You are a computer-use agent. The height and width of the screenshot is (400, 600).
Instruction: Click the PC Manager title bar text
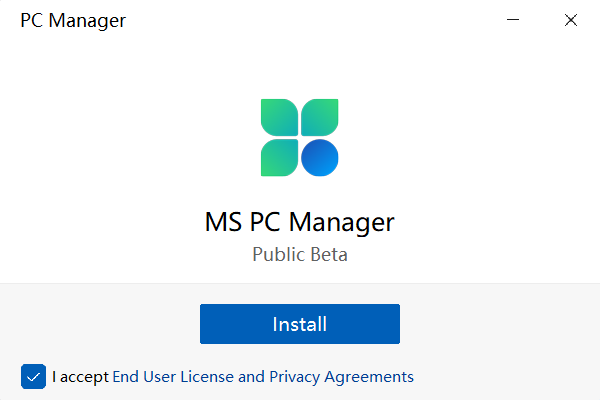73,20
